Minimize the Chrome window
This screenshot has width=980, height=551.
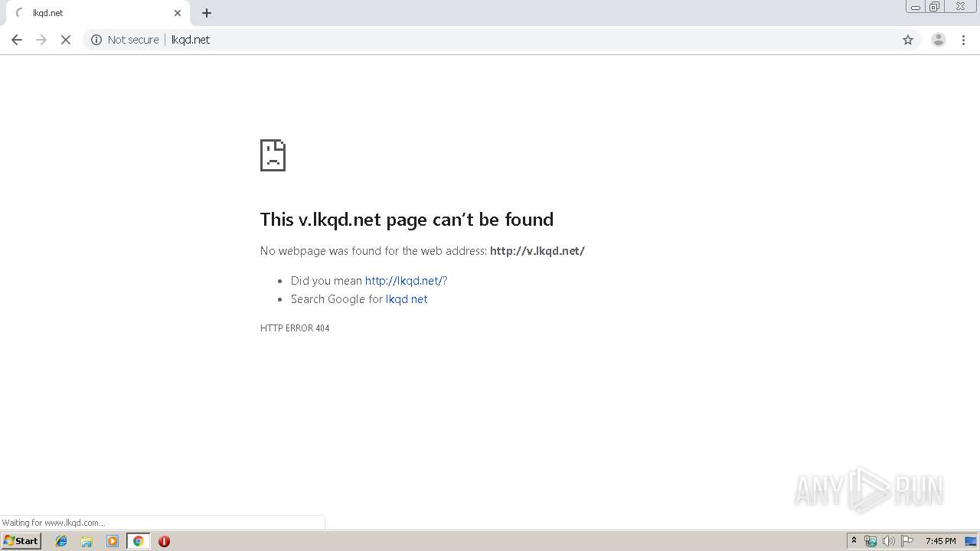pyautogui.click(x=915, y=7)
